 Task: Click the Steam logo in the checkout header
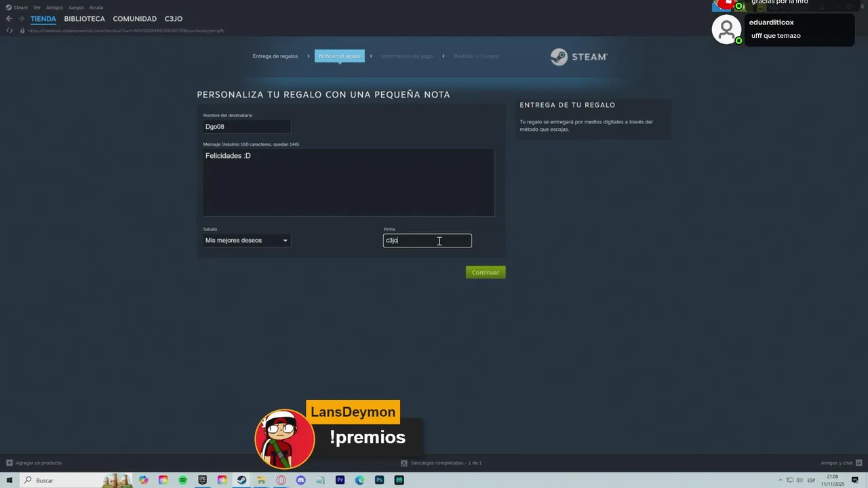coord(579,57)
